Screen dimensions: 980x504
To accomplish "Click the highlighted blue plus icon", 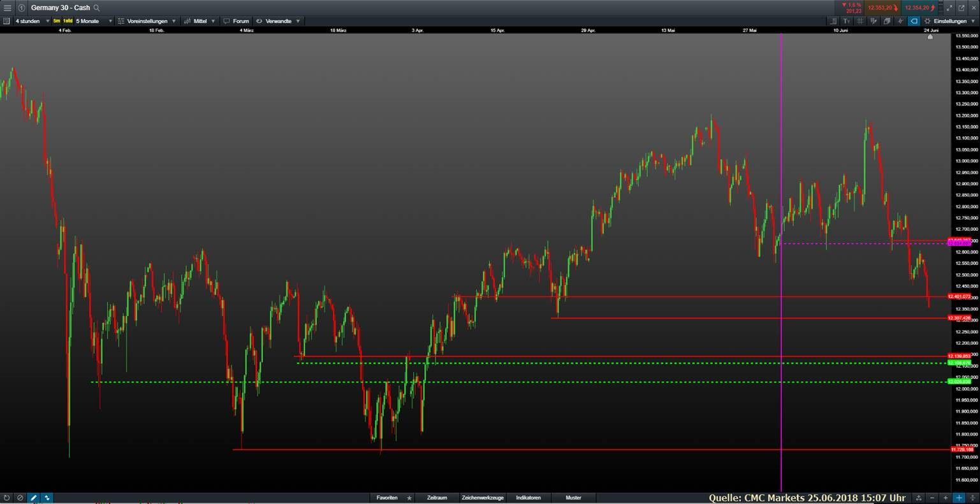I will 959,498.
